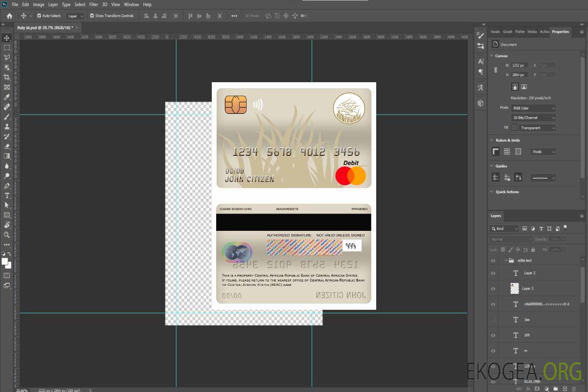Select the Eraser tool
The image size is (588, 392).
(7, 146)
